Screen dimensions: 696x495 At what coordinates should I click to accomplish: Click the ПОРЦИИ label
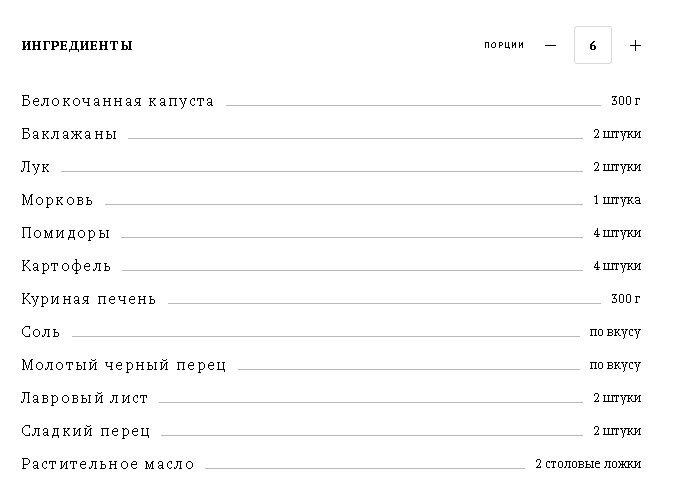pyautogui.click(x=504, y=45)
